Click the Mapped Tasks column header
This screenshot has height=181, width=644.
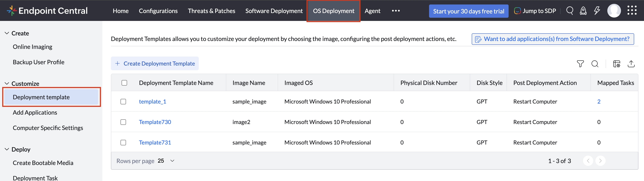click(x=615, y=83)
